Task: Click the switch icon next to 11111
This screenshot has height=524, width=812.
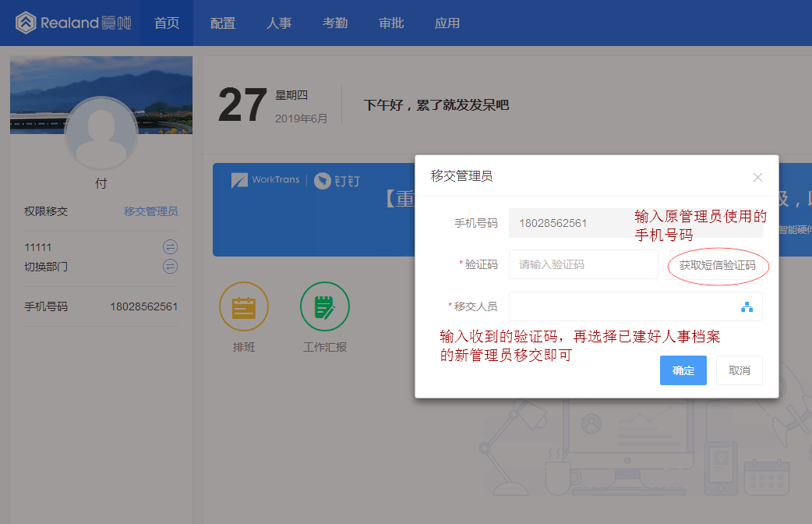Action: 170,246
